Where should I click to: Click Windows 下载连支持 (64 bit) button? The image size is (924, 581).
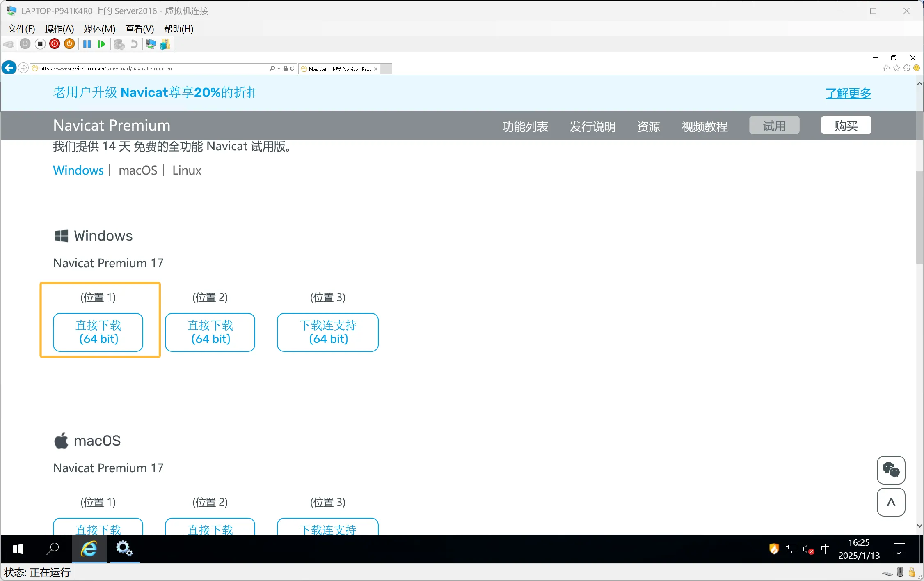click(328, 332)
